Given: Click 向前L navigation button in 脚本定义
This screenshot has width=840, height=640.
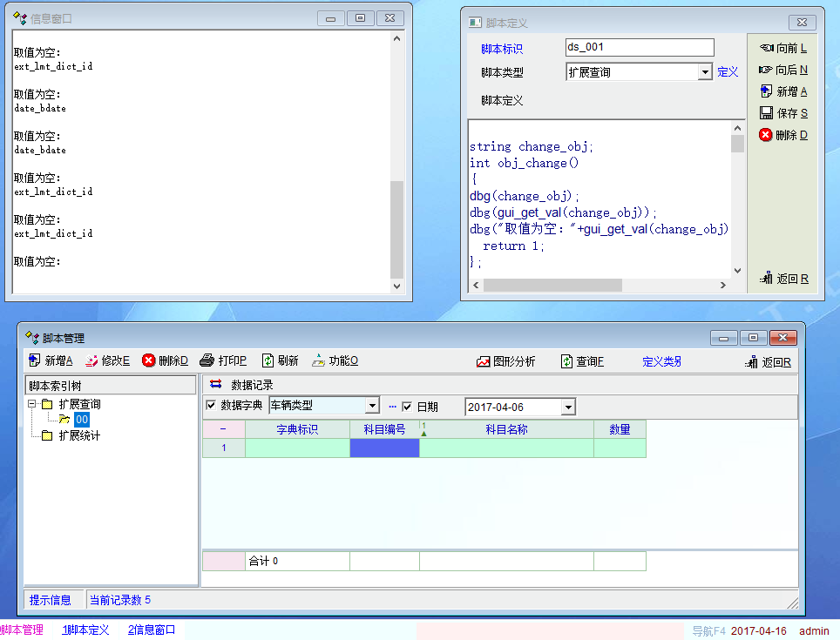Looking at the screenshot, I should [x=767, y=49].
